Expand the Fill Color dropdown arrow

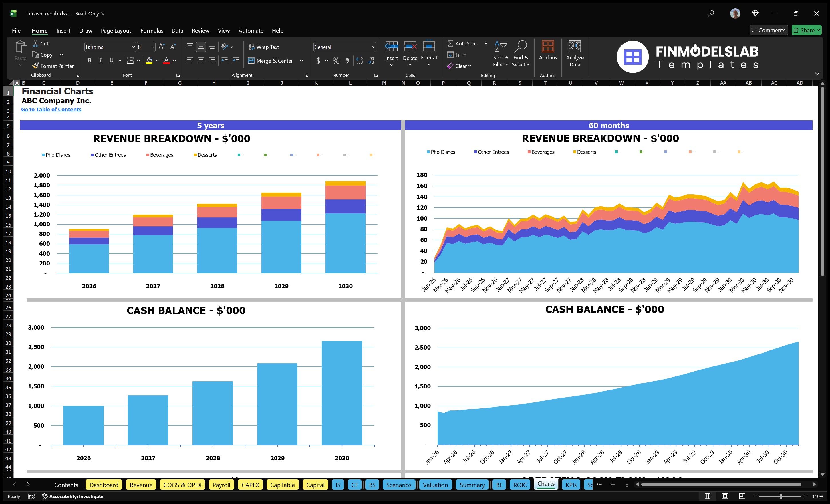tap(157, 61)
